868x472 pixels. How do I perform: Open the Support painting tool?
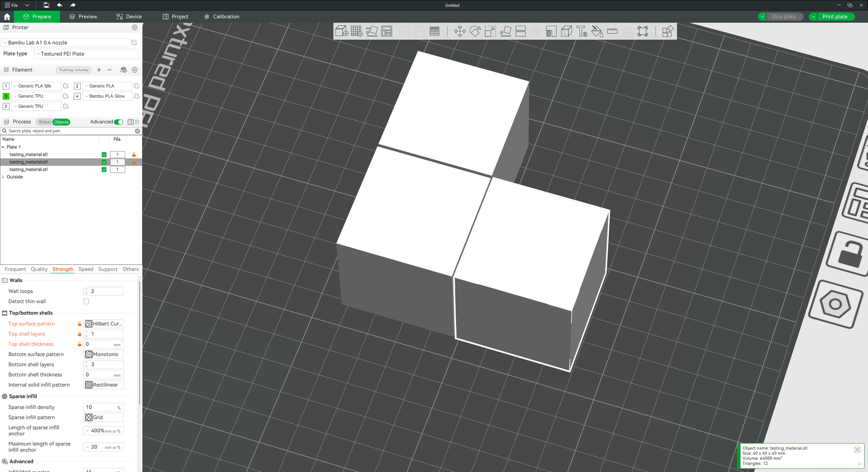(x=551, y=31)
